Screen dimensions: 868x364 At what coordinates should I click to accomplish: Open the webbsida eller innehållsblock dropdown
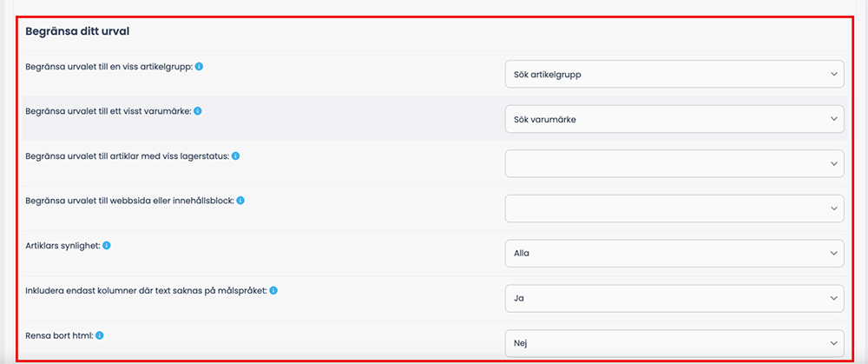tap(674, 208)
